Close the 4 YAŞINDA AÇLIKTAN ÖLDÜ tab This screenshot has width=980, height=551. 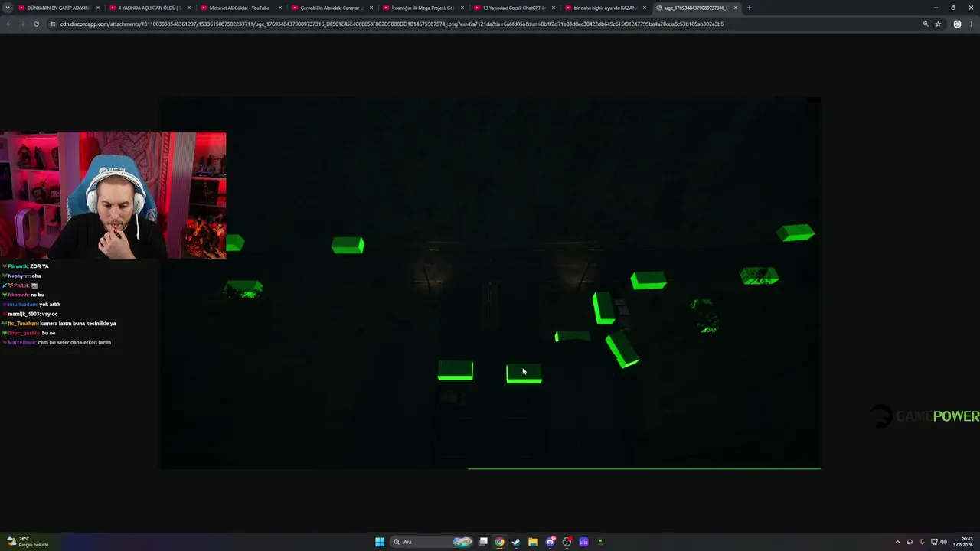pos(188,8)
